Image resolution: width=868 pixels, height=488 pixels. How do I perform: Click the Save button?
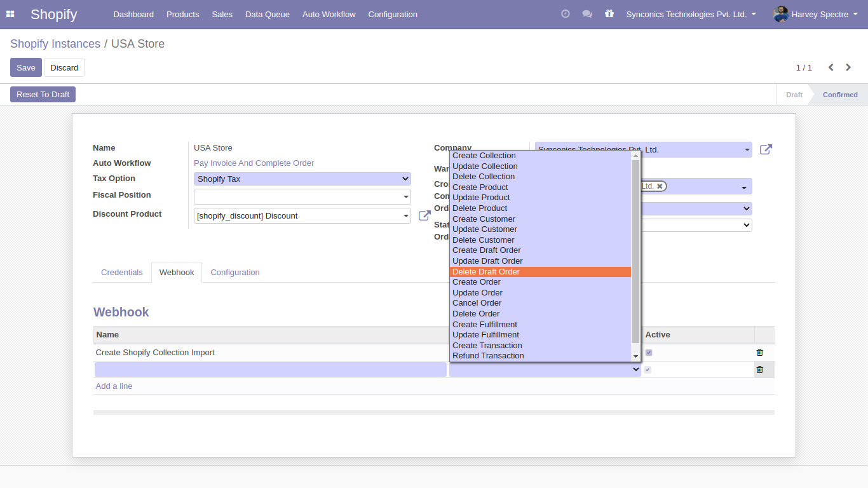[x=26, y=68]
